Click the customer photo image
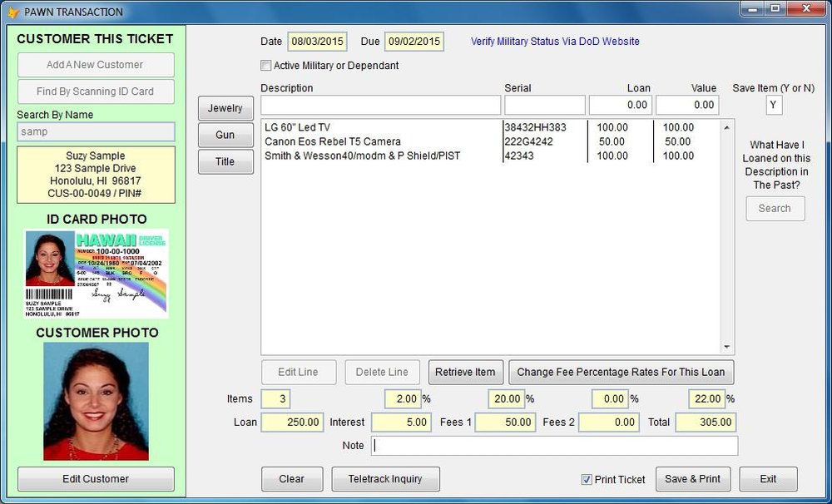832x504 pixels. 96,401
